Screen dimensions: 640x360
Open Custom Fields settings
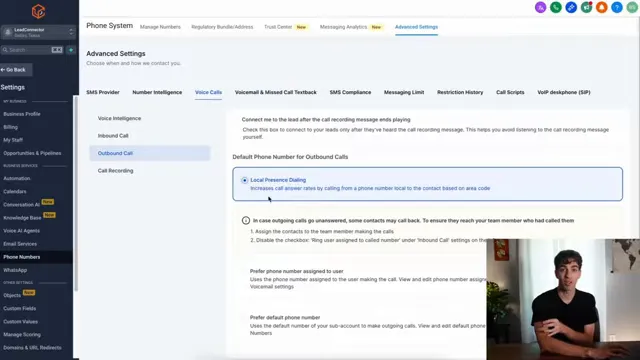(x=20, y=308)
